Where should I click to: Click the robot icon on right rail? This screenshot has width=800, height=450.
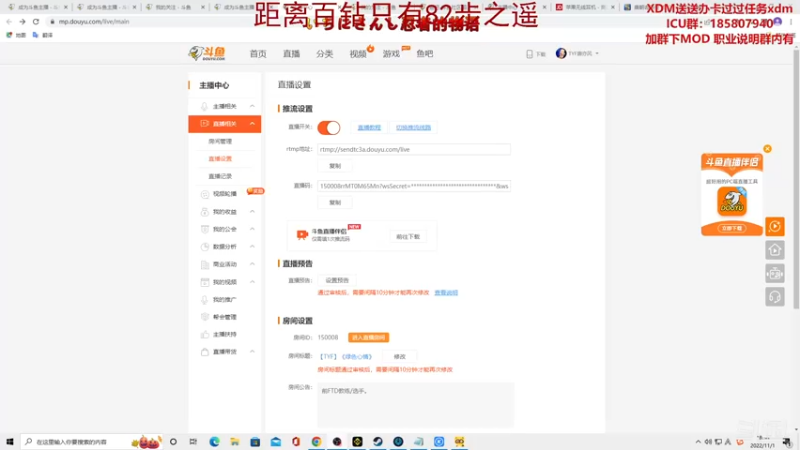774,273
